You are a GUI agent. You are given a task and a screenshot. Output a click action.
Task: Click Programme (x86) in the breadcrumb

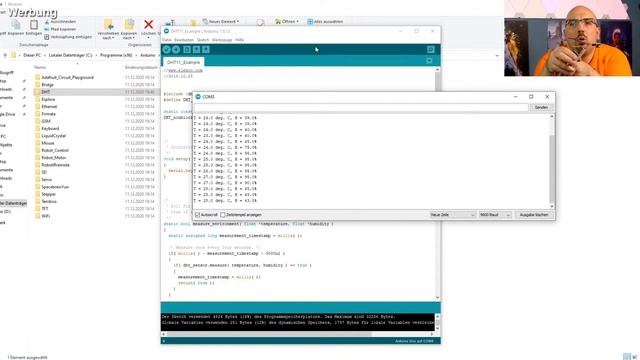click(x=116, y=55)
